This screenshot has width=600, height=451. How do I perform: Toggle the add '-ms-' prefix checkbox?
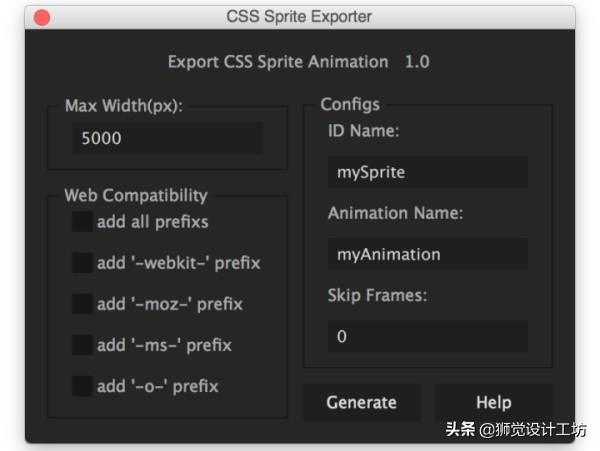point(82,345)
